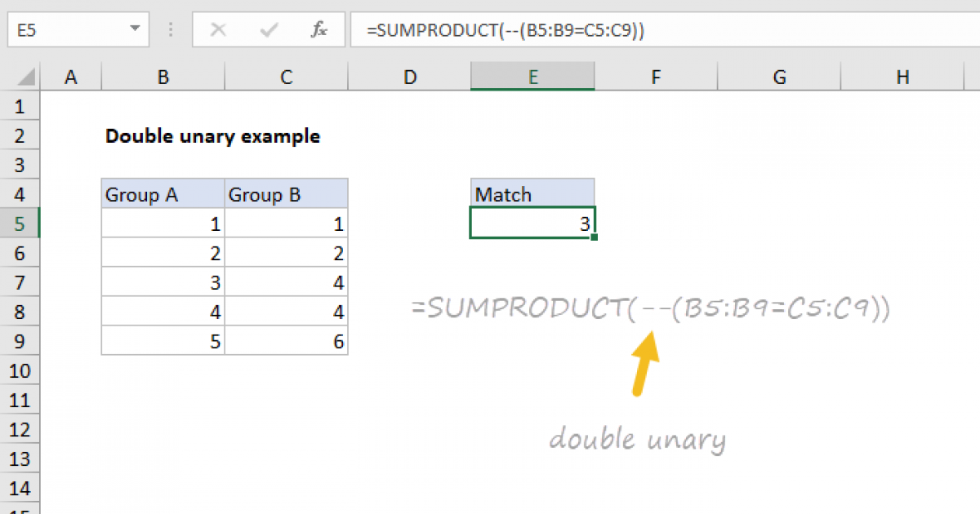Open the Name Box dropdown arrow

pyautogui.click(x=135, y=30)
